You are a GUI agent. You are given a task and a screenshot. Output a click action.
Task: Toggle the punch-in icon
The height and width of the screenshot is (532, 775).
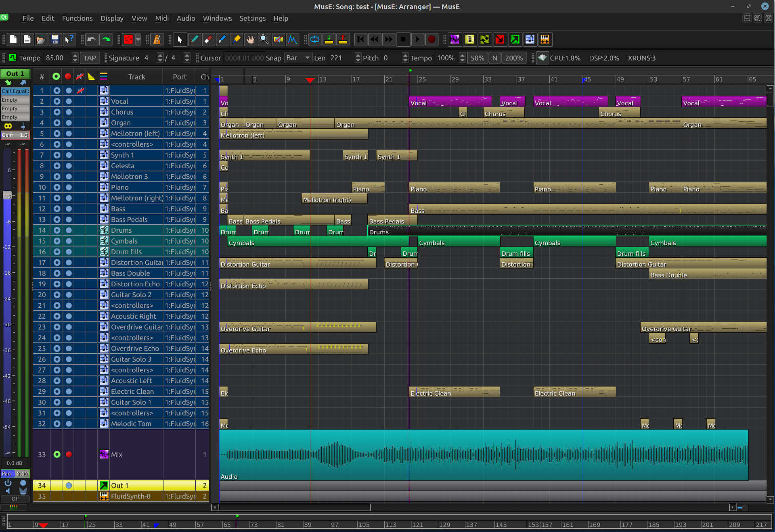click(329, 40)
